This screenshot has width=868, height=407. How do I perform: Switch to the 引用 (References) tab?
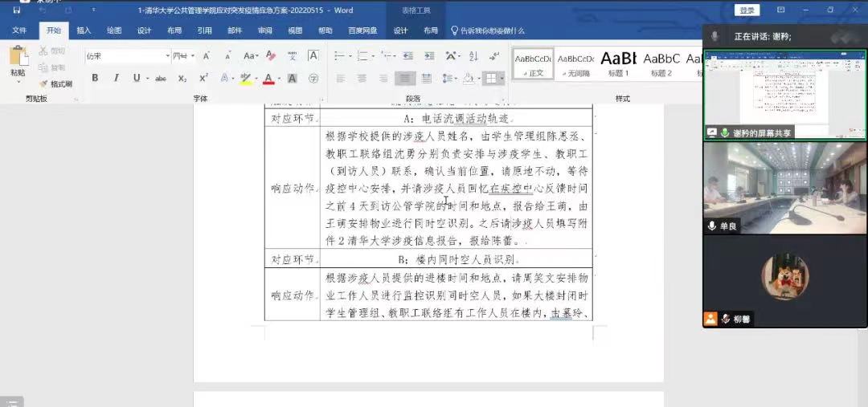coord(205,31)
